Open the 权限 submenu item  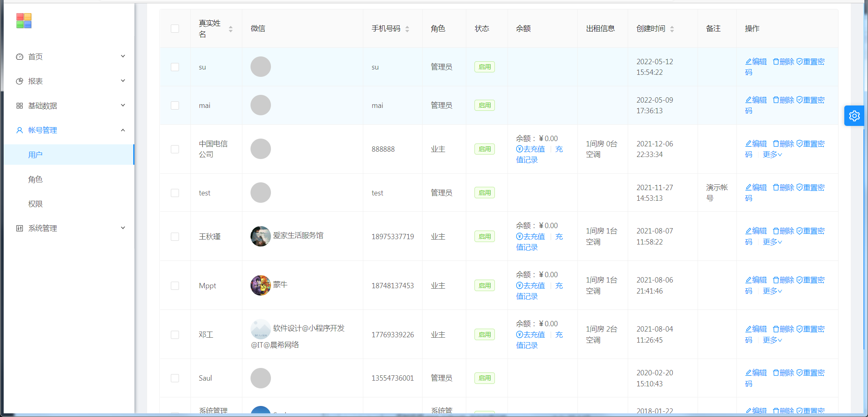click(x=36, y=204)
